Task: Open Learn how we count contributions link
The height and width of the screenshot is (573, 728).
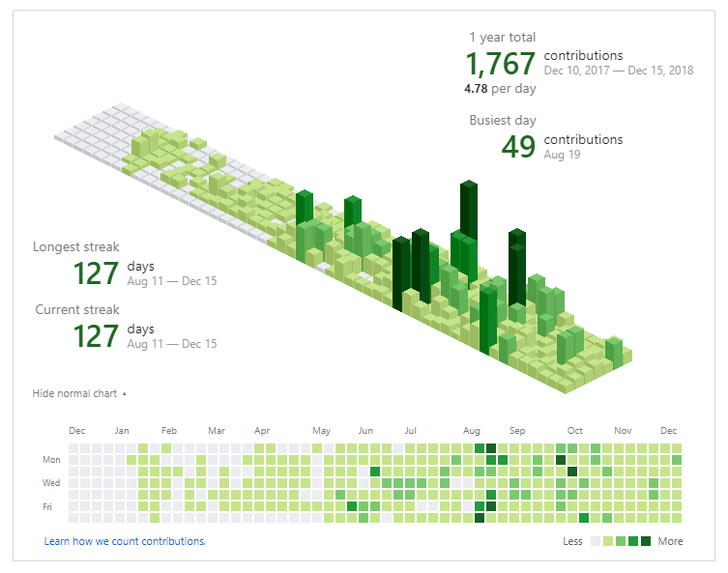Action: tap(125, 541)
